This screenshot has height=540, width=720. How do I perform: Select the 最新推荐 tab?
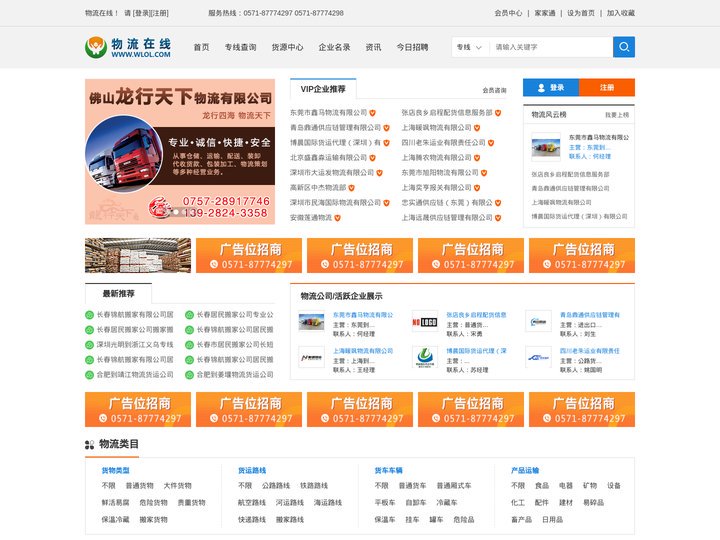coord(118,293)
